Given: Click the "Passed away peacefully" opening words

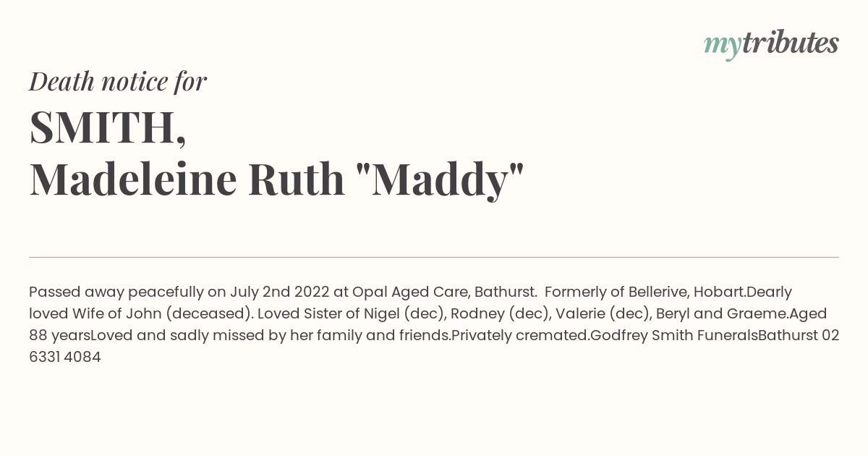Looking at the screenshot, I should click(x=116, y=292).
